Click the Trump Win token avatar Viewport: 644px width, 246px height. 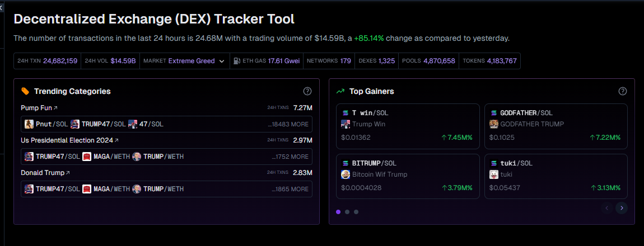346,124
